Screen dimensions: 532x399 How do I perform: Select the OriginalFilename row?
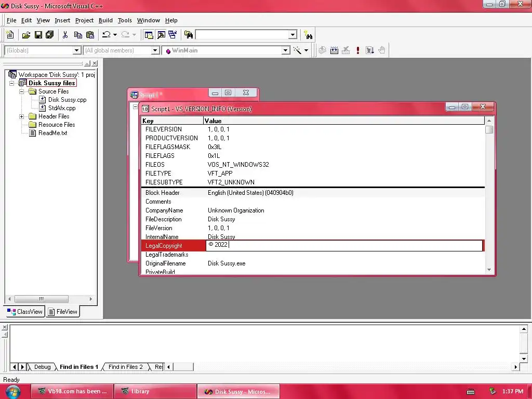(312, 263)
